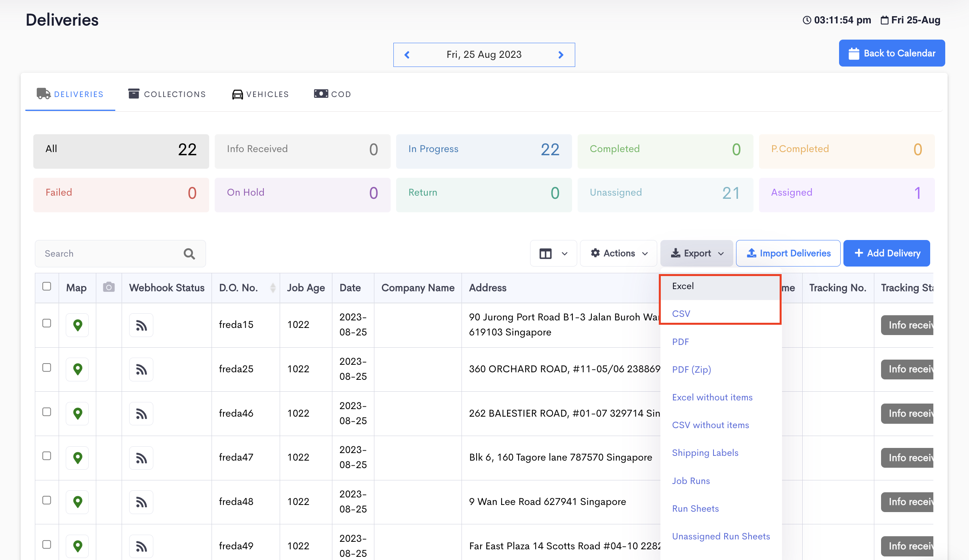Select Excel without items export
Screen dimensions: 969x560
[720, 397]
